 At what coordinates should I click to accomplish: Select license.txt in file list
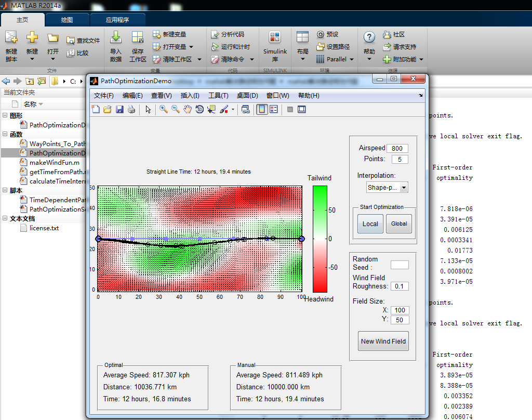44,228
